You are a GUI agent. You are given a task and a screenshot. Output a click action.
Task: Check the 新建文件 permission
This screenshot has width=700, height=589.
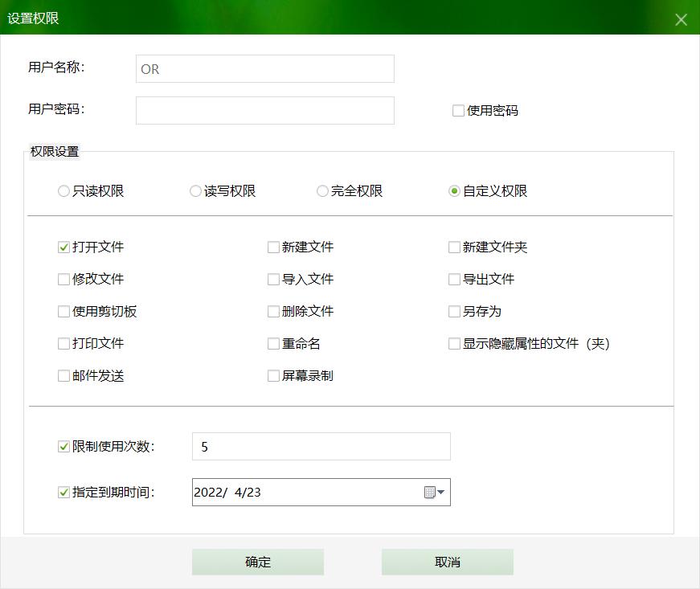tap(273, 247)
